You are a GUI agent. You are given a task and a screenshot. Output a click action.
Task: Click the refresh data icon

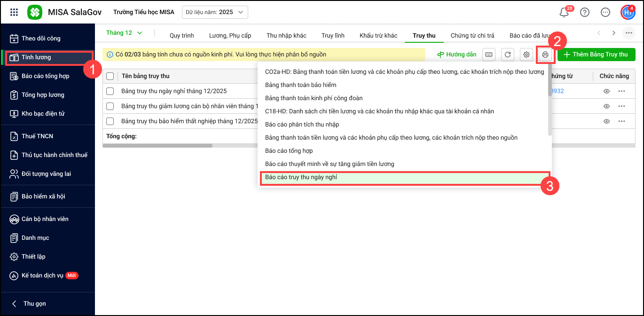[508, 55]
